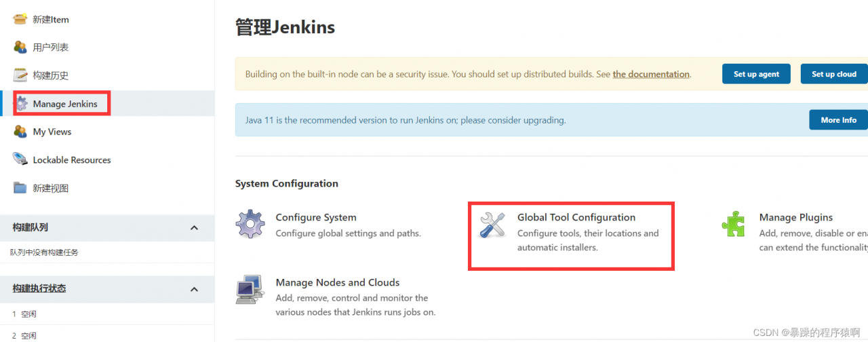Image resolution: width=868 pixels, height=342 pixels.
Task: Click the 队列中没有构建任务 text
Action: coord(44,252)
